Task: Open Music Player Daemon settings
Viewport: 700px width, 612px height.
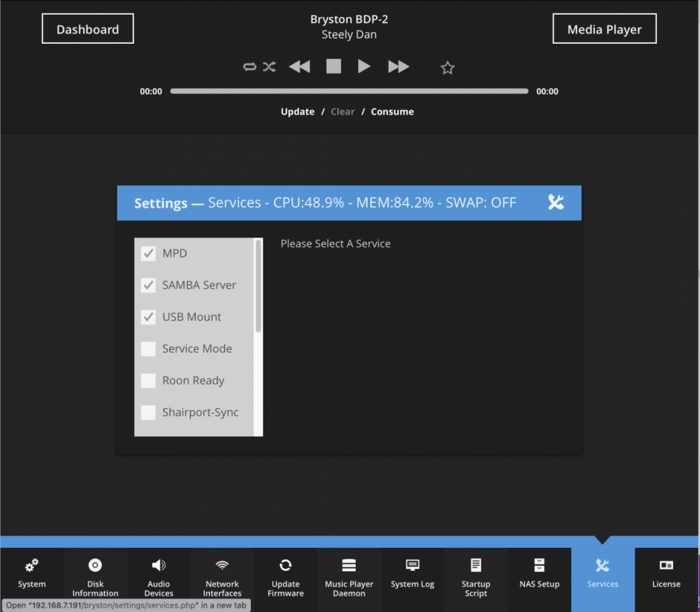Action: click(x=349, y=578)
